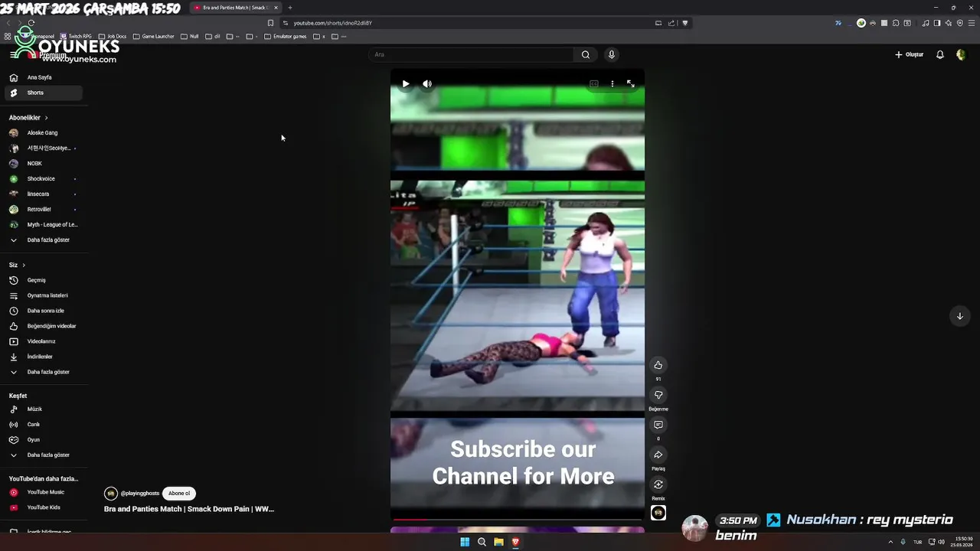Toggle captions on the Short

[593, 84]
